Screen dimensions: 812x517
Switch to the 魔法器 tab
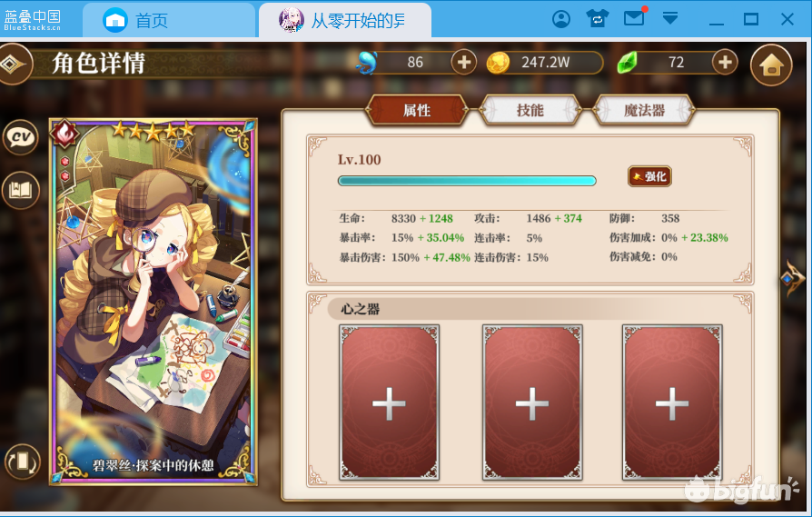point(644,110)
